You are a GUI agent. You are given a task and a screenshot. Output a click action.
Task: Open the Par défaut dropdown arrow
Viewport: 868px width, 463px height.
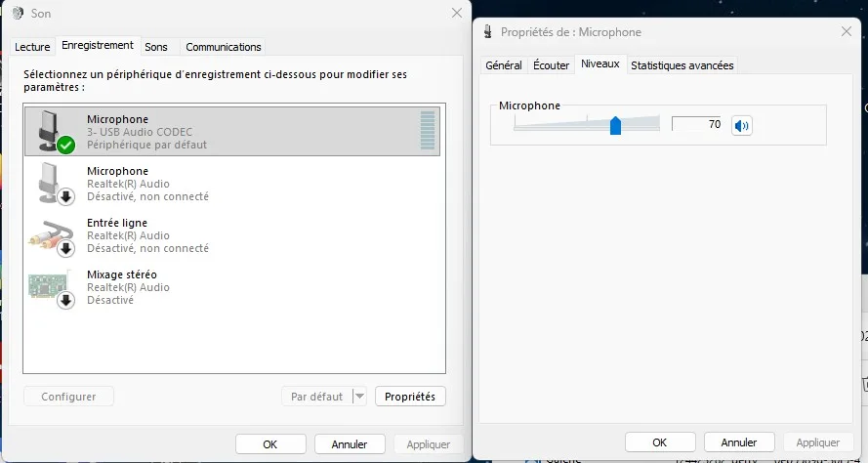pos(359,397)
